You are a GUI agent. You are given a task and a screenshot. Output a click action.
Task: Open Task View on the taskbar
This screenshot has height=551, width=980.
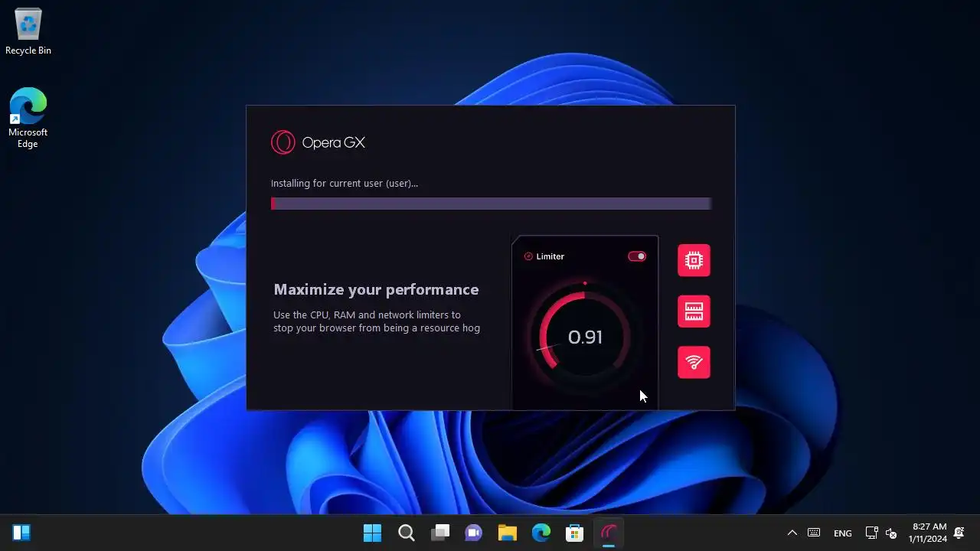tap(440, 533)
